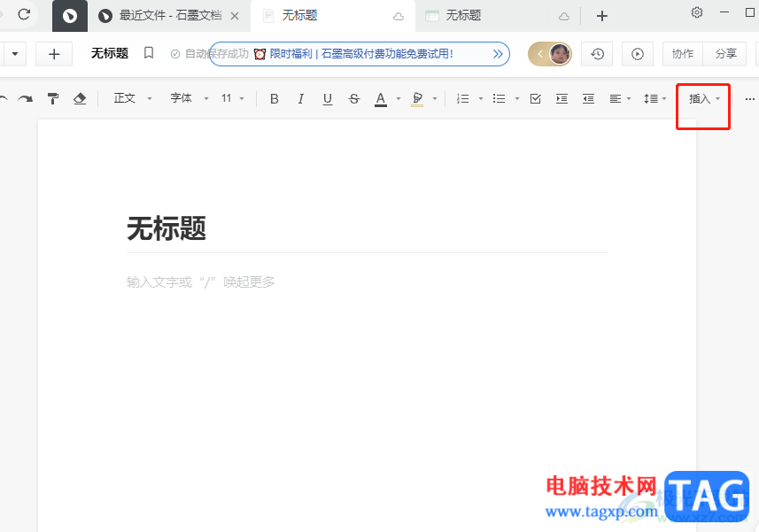The image size is (759, 532).
Task: Insert a task checkbox list
Action: pyautogui.click(x=535, y=98)
